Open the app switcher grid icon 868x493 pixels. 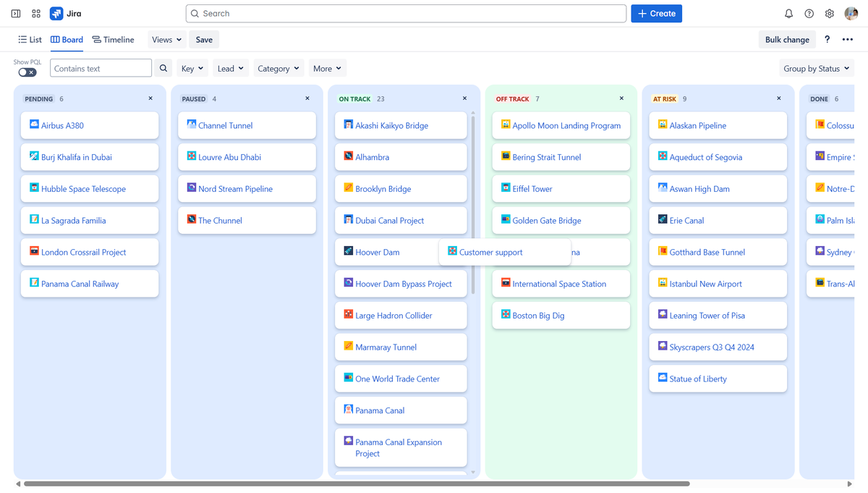tap(36, 14)
